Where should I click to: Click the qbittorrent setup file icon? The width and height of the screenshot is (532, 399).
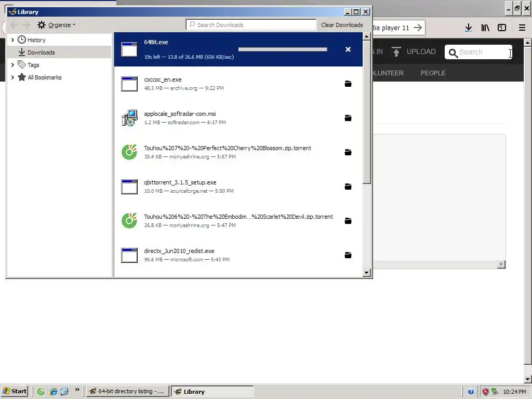[x=129, y=187]
